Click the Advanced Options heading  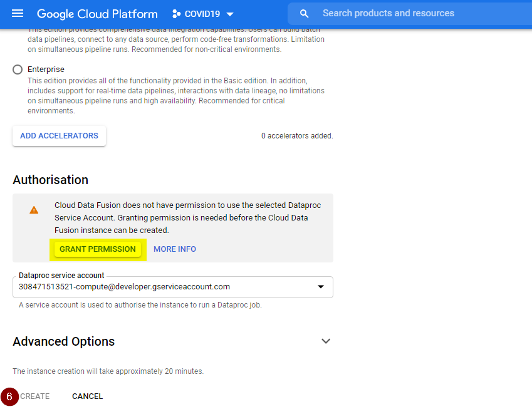point(64,341)
